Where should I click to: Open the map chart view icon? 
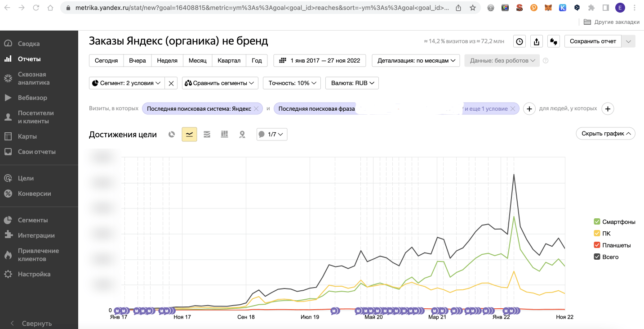(242, 135)
